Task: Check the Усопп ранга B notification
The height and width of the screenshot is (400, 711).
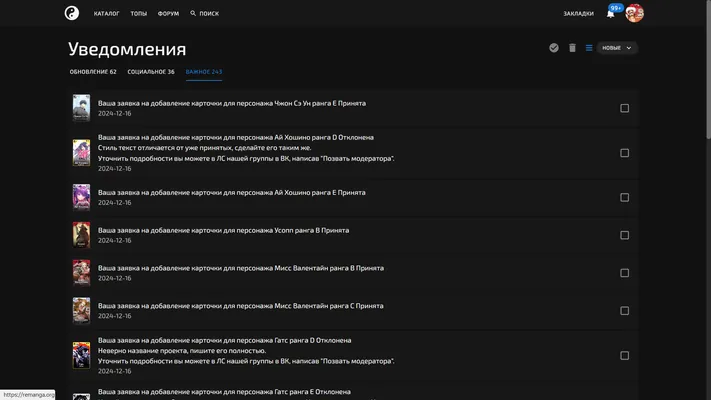Action: (624, 235)
